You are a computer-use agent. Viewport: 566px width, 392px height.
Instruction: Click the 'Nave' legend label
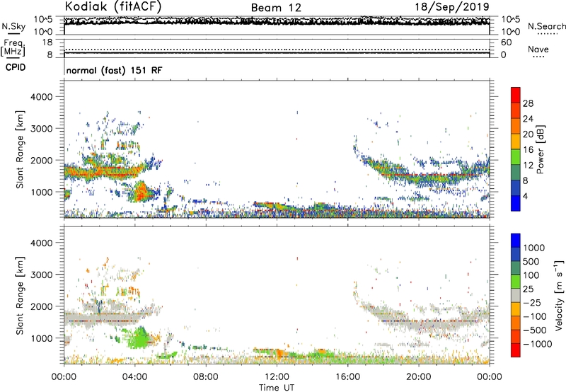(x=538, y=49)
